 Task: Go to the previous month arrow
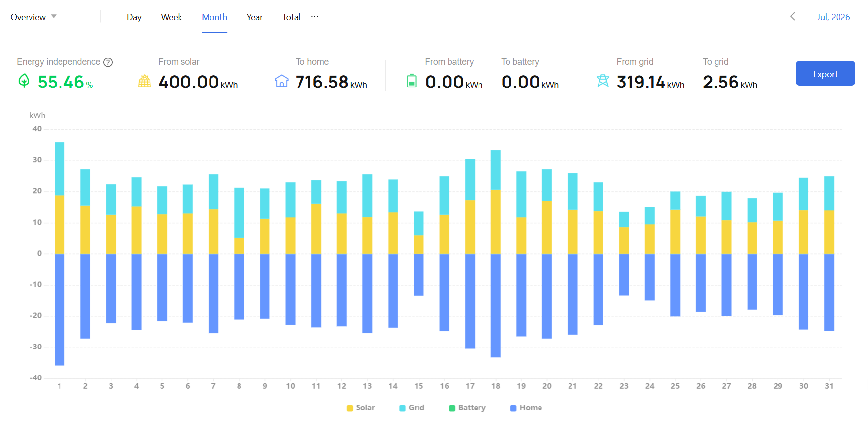(x=793, y=17)
